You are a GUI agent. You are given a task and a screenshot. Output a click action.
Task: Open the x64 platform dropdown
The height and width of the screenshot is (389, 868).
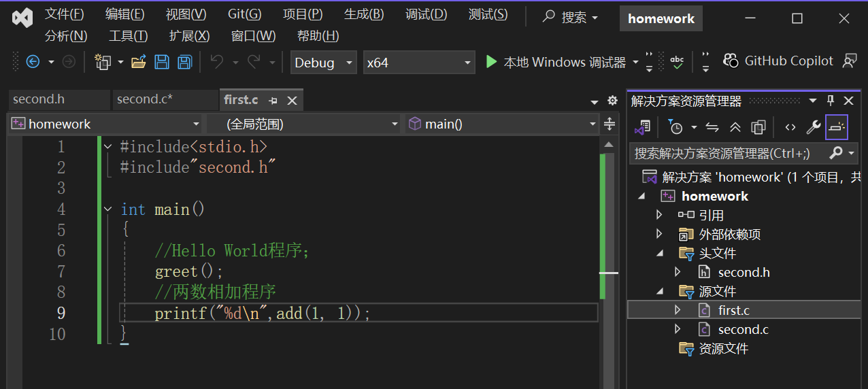coord(418,63)
